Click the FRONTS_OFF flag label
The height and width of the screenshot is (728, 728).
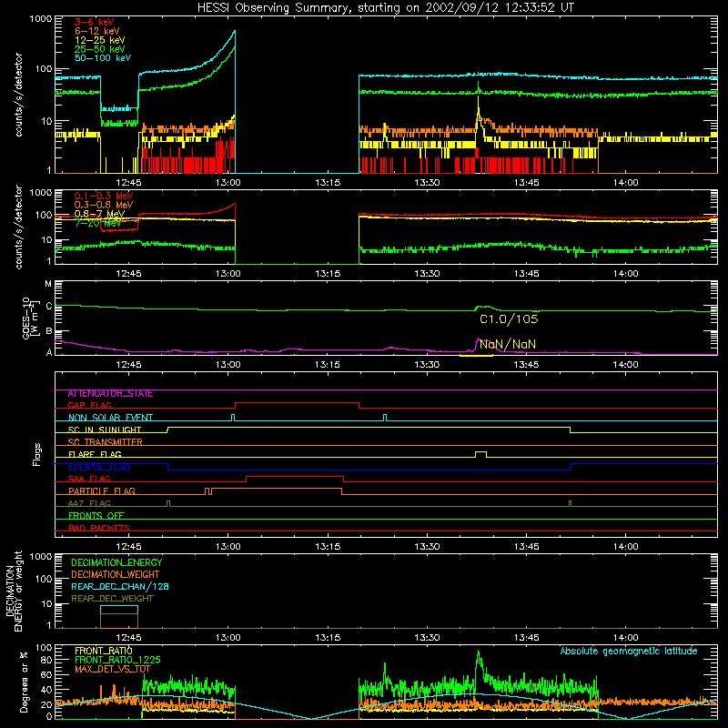[x=96, y=515]
